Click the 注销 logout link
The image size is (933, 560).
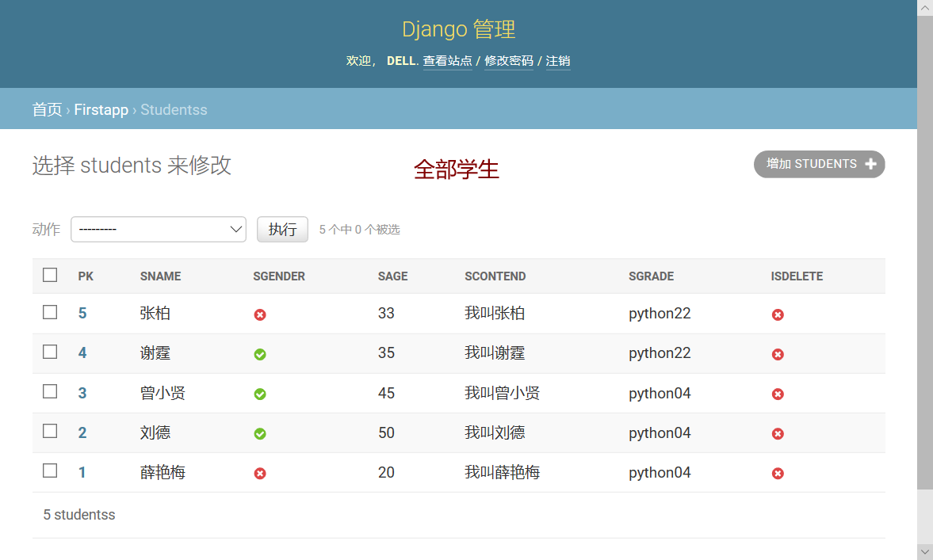point(558,61)
